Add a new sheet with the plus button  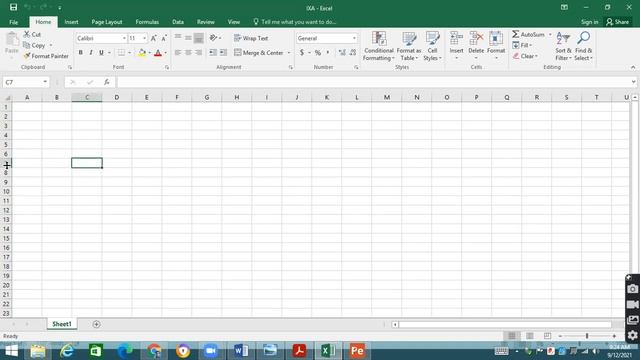point(96,324)
